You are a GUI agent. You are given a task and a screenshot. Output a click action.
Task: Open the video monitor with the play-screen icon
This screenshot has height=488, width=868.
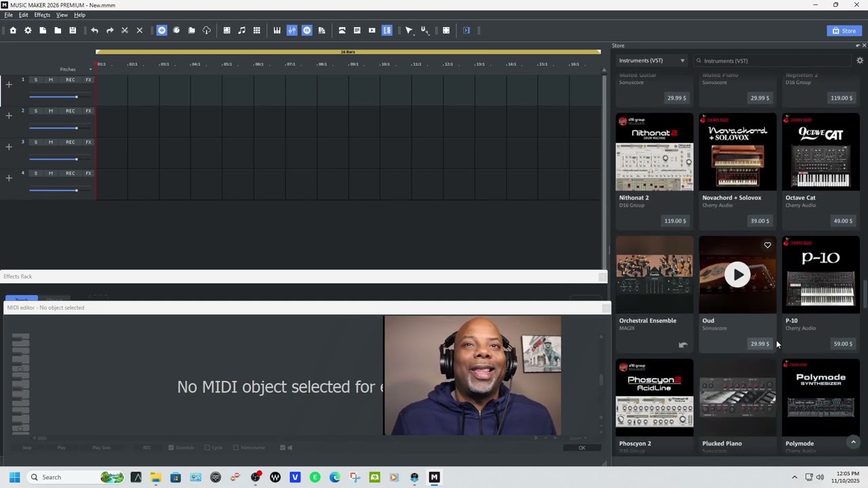click(372, 30)
